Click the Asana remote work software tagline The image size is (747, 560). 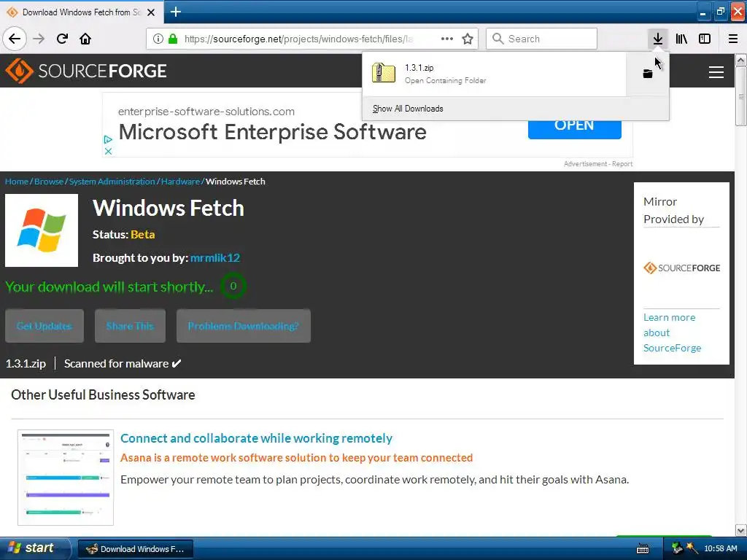pos(296,458)
